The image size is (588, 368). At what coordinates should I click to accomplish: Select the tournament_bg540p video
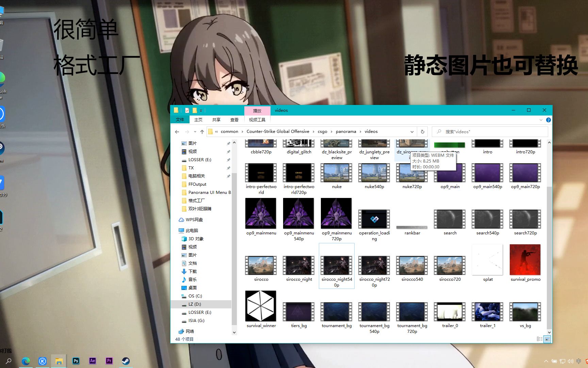tap(374, 318)
